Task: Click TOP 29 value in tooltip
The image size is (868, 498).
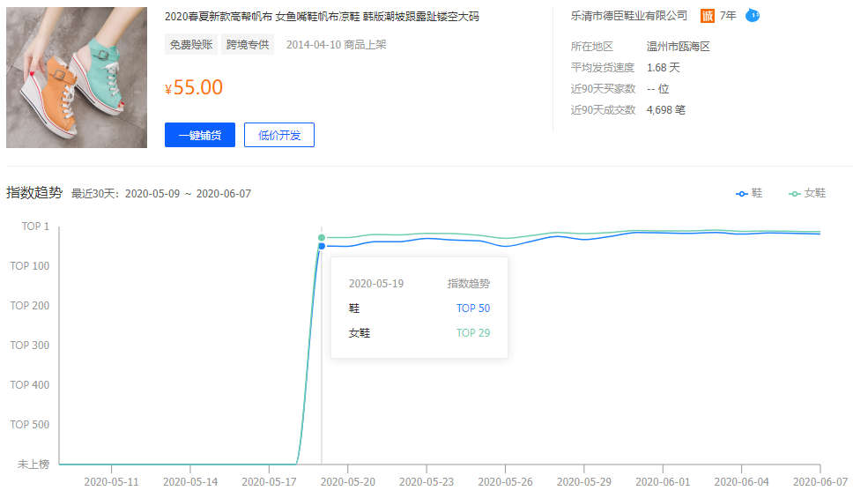Action: 473,333
